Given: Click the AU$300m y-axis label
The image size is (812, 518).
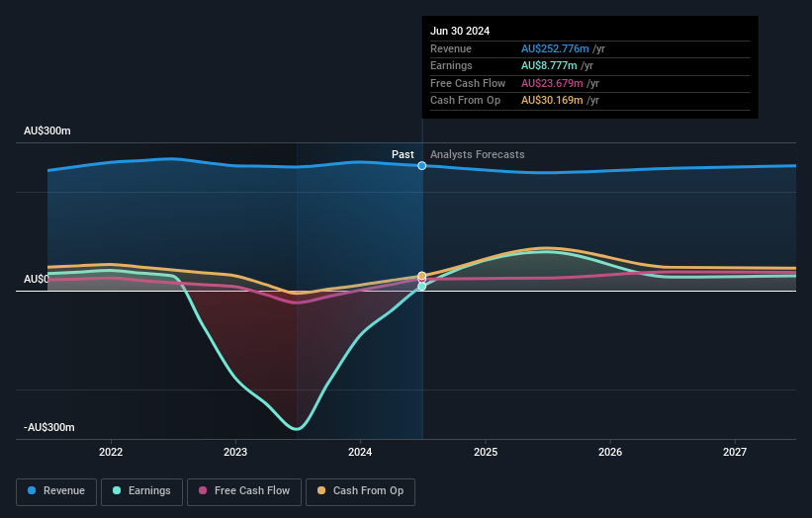Looking at the screenshot, I should 47,130.
